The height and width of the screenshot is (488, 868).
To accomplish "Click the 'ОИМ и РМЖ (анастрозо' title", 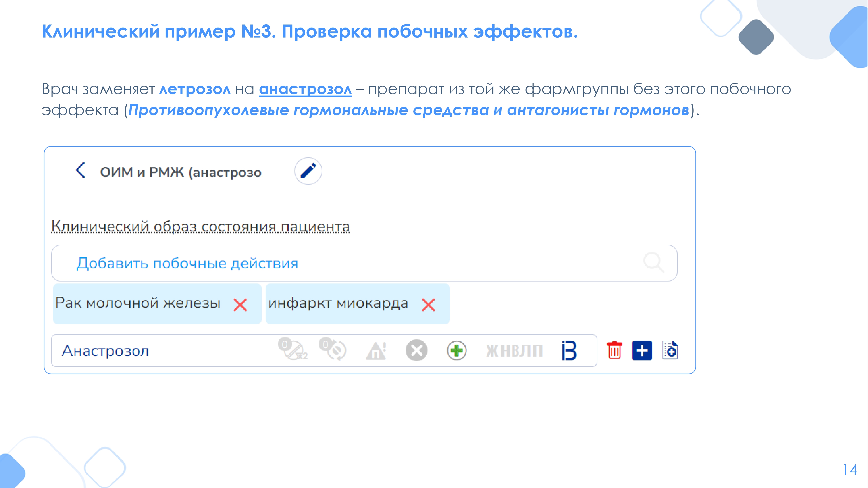I will (181, 172).
